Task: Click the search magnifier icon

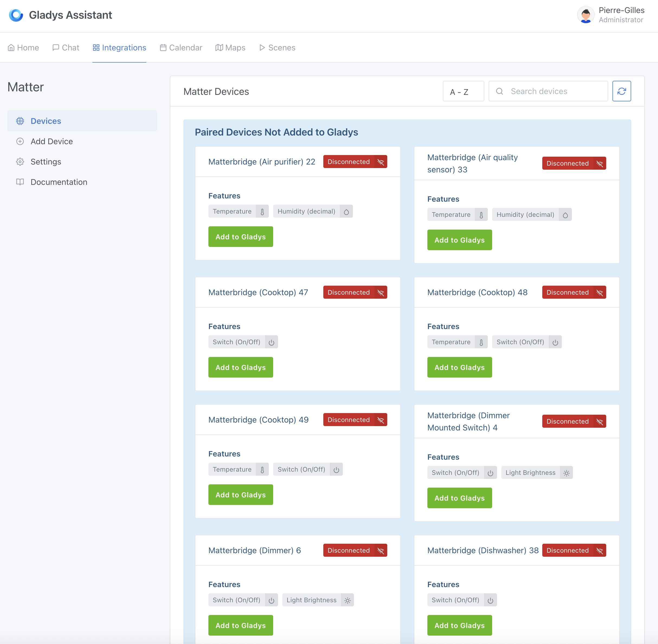Action: 499,91
